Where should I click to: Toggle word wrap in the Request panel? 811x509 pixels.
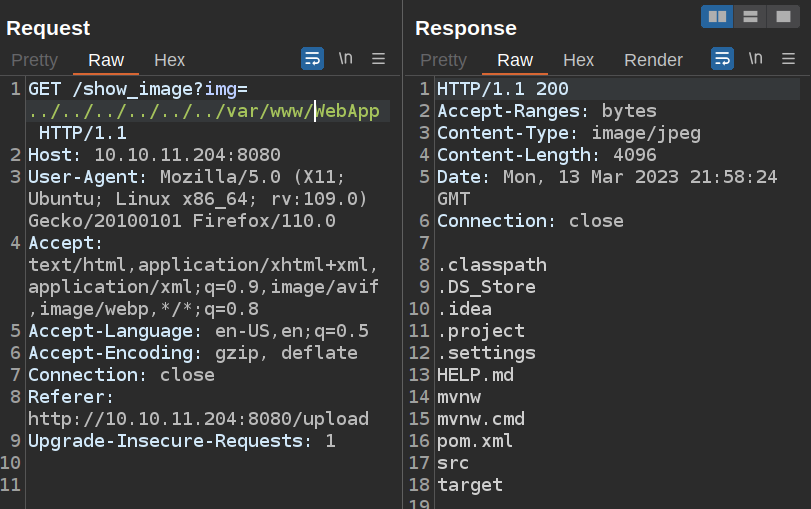point(312,59)
